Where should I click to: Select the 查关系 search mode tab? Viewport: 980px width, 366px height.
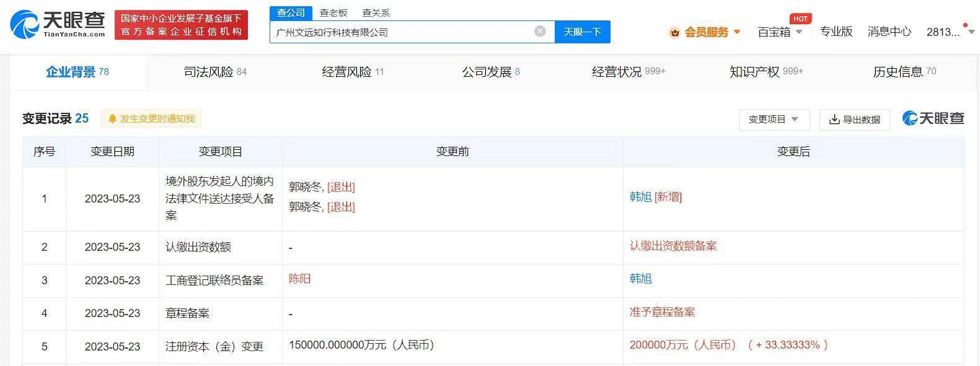(376, 13)
